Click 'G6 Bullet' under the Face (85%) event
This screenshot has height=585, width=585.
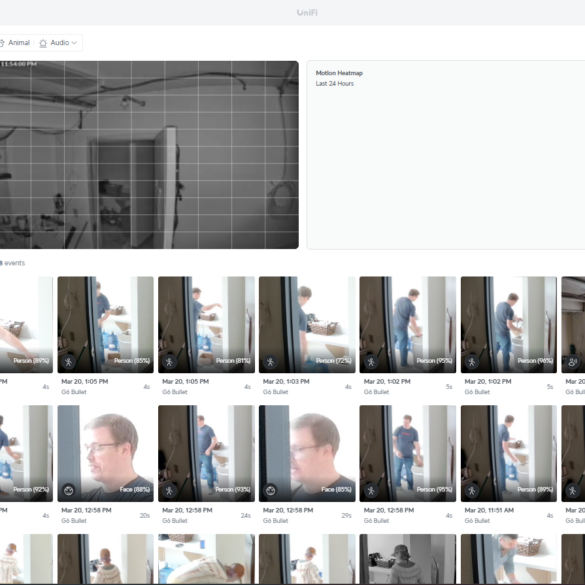click(275, 521)
